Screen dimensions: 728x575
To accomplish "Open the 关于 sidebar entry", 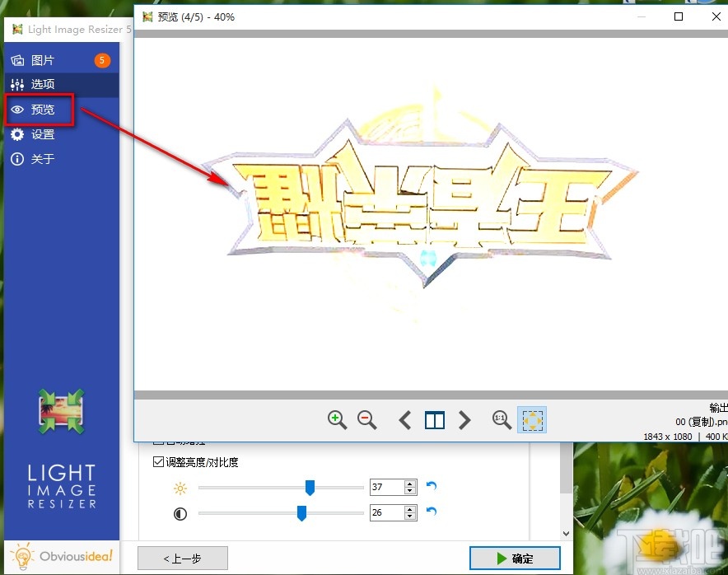I will [x=61, y=159].
